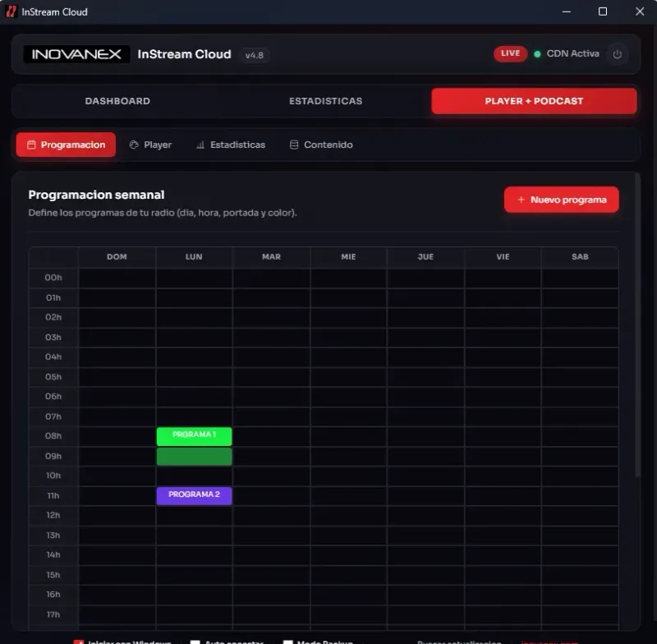The width and height of the screenshot is (657, 644).
Task: Select the PLAYER + PODCAST tab
Action: point(534,101)
